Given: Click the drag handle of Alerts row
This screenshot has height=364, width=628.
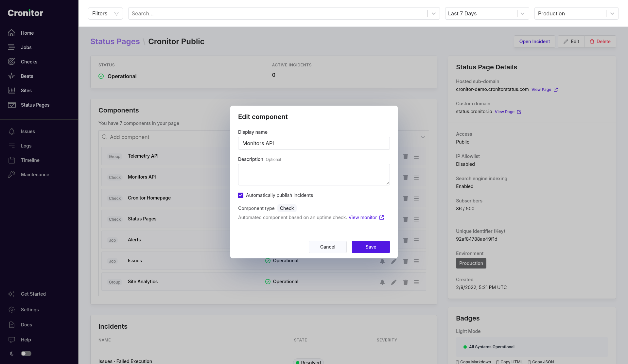Looking at the screenshot, I should (416, 240).
